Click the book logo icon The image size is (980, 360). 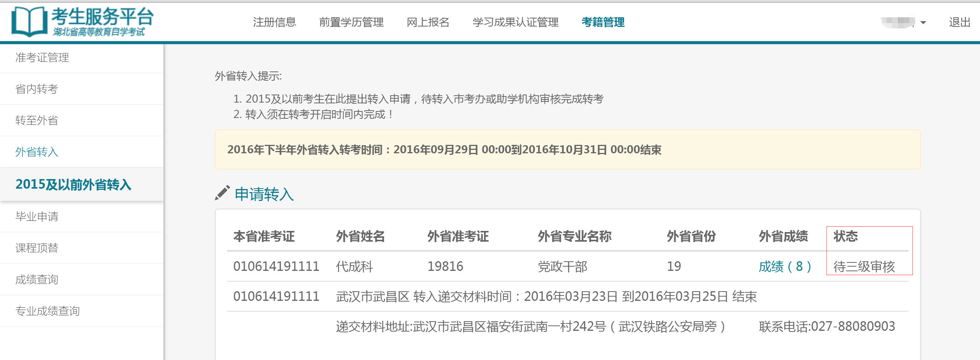pyautogui.click(x=29, y=21)
